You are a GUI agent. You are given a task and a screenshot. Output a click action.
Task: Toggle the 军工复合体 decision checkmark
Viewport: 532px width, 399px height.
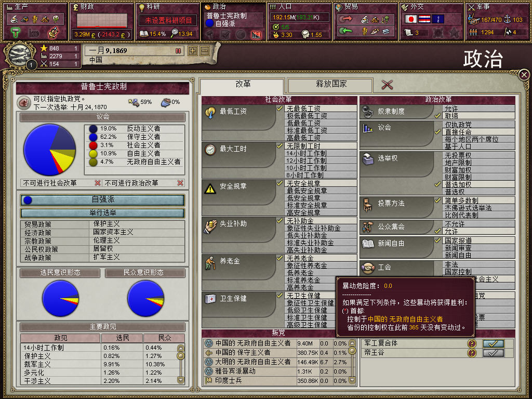493,343
